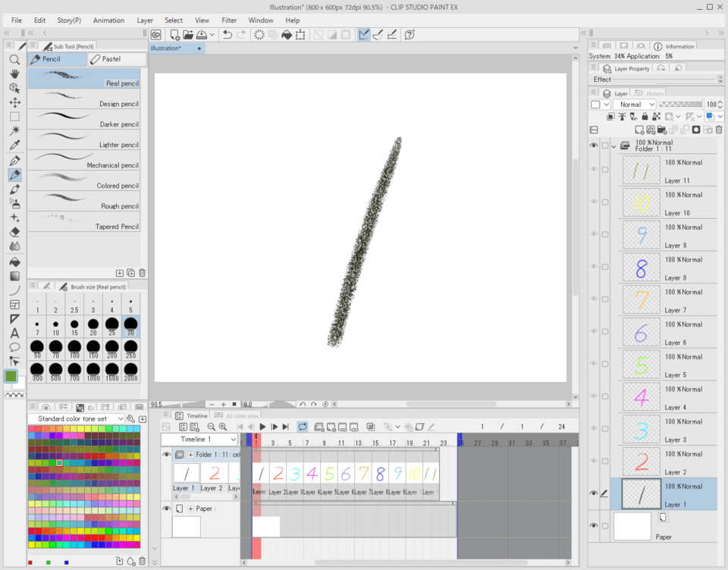
Task: Select the Zoom magnifier tool
Action: (14, 59)
